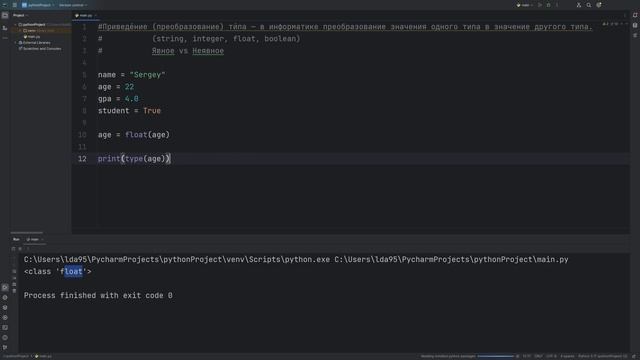Open the 'main' run configuration dropdown
The image size is (640, 360).
tap(524, 5)
